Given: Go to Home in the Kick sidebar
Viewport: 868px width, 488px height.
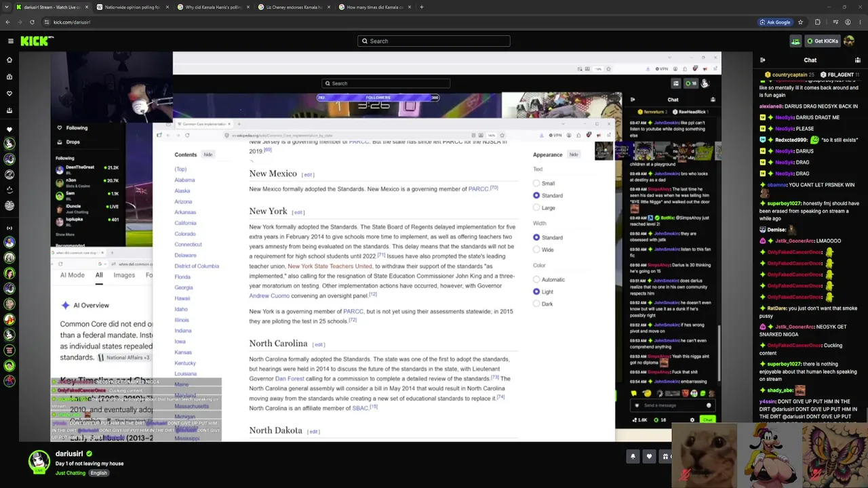Looking at the screenshot, I should 9,60.
